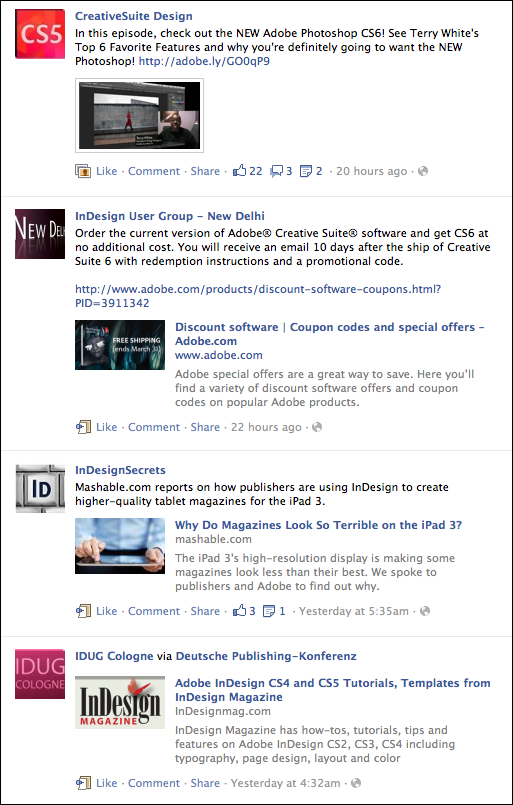
Task: Comment on the InDesign User Group New Delhi post
Action: [x=154, y=427]
